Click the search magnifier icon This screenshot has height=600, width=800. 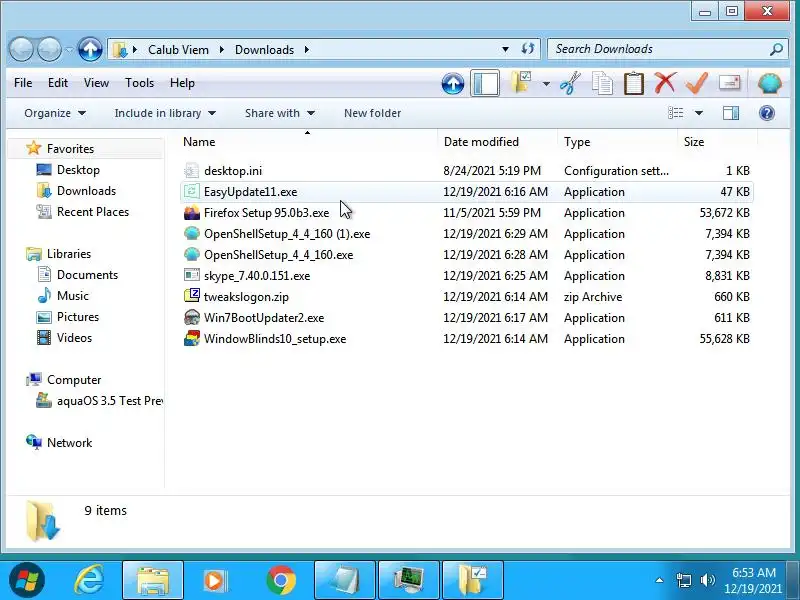[776, 49]
